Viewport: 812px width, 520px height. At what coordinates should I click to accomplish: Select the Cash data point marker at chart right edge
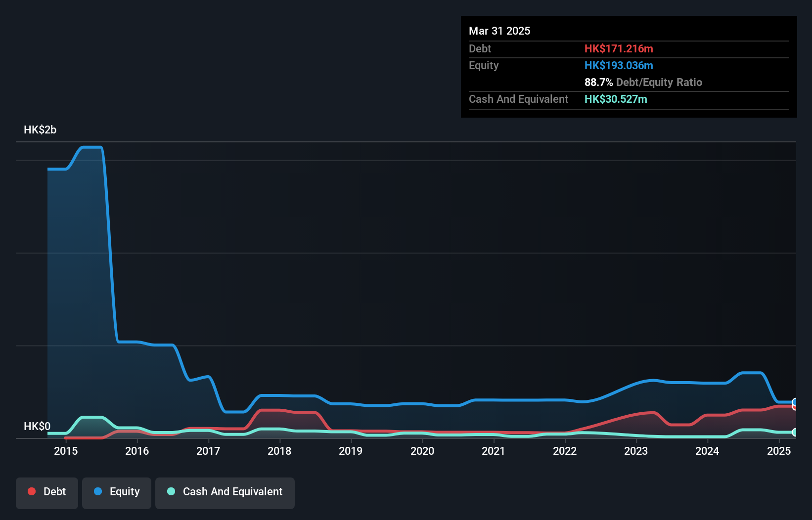tap(795, 432)
